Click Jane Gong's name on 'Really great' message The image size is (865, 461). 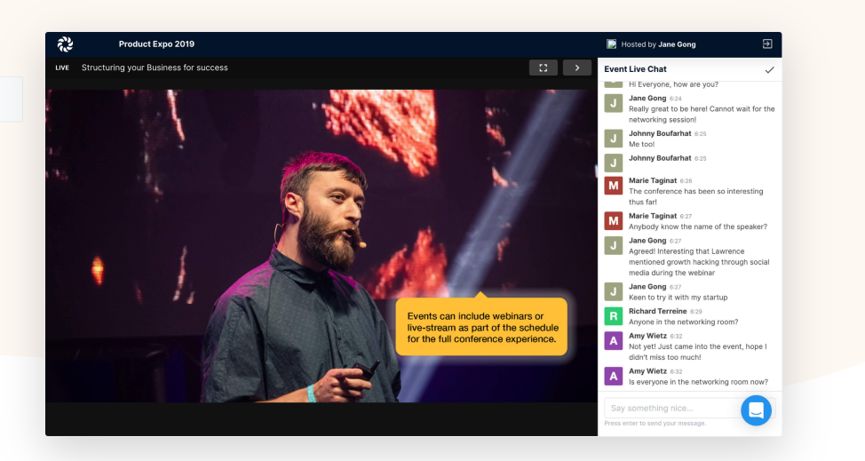647,98
